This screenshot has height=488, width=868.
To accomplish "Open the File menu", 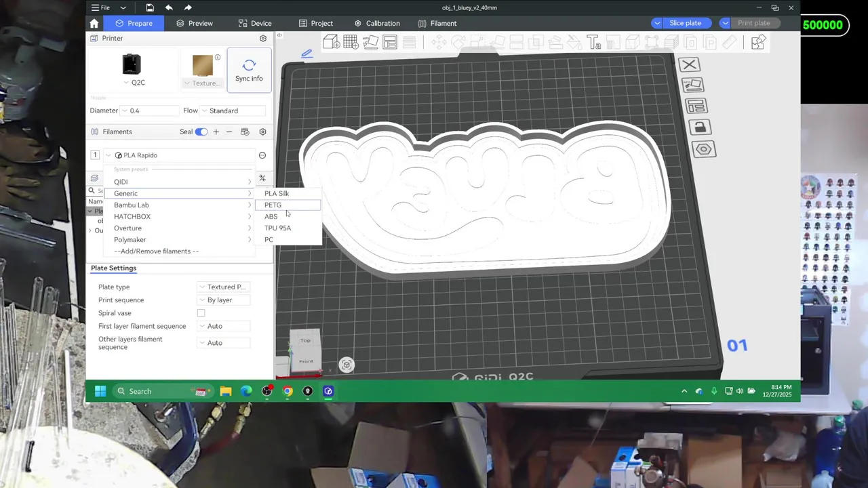I will (100, 8).
